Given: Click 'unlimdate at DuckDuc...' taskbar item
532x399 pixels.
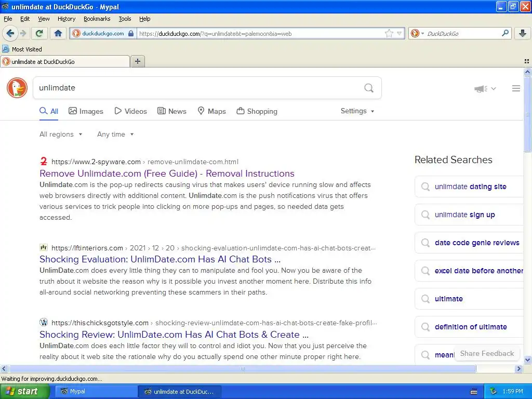Looking at the screenshot, I should (x=180, y=392).
